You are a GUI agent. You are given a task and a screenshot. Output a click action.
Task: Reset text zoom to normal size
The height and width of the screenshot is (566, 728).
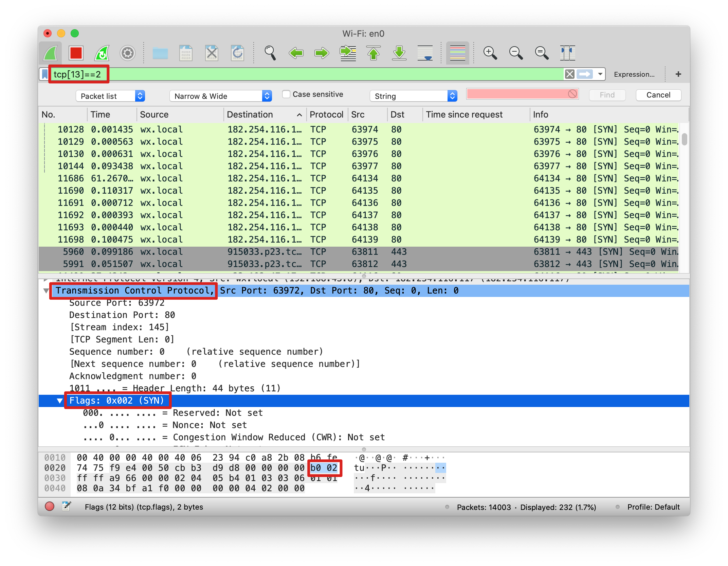pos(542,53)
